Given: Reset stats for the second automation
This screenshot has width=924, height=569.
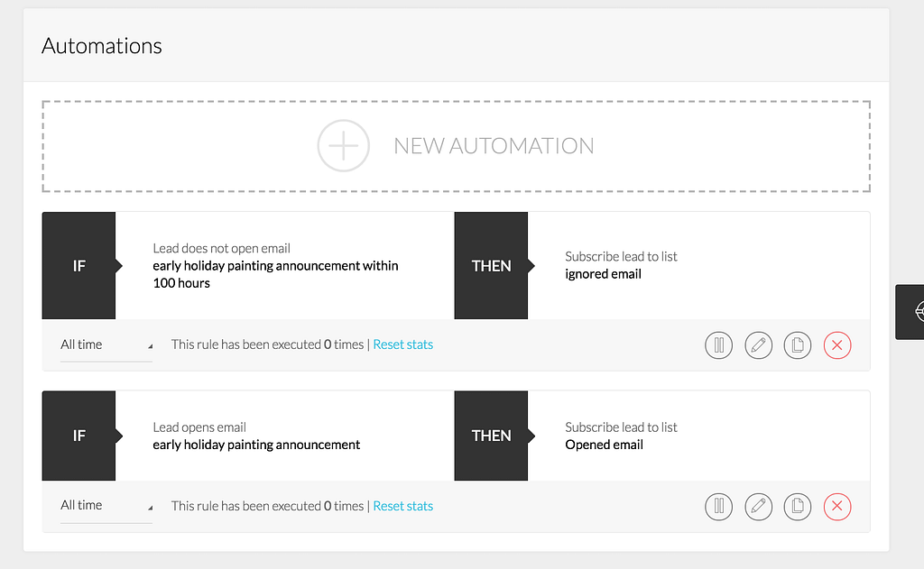Looking at the screenshot, I should point(403,506).
